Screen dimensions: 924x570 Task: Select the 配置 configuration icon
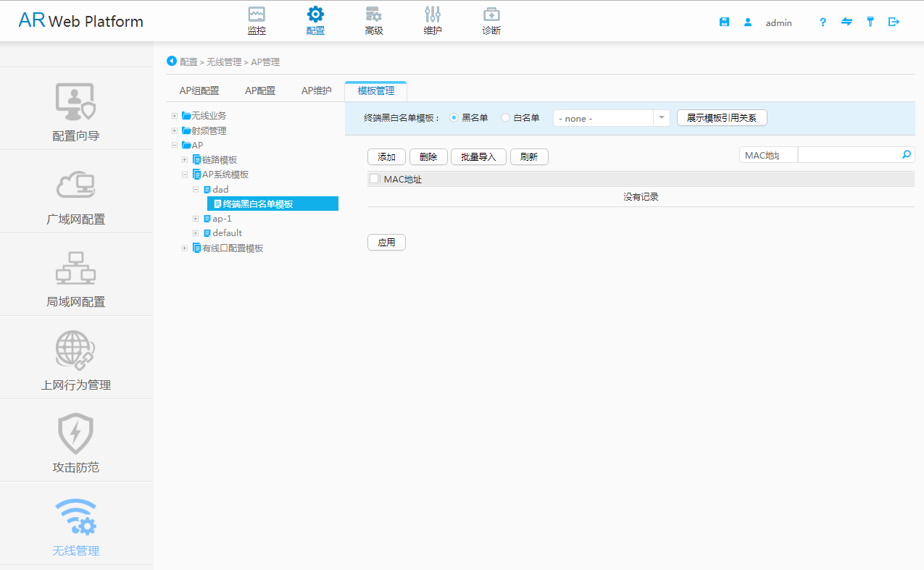[315, 20]
